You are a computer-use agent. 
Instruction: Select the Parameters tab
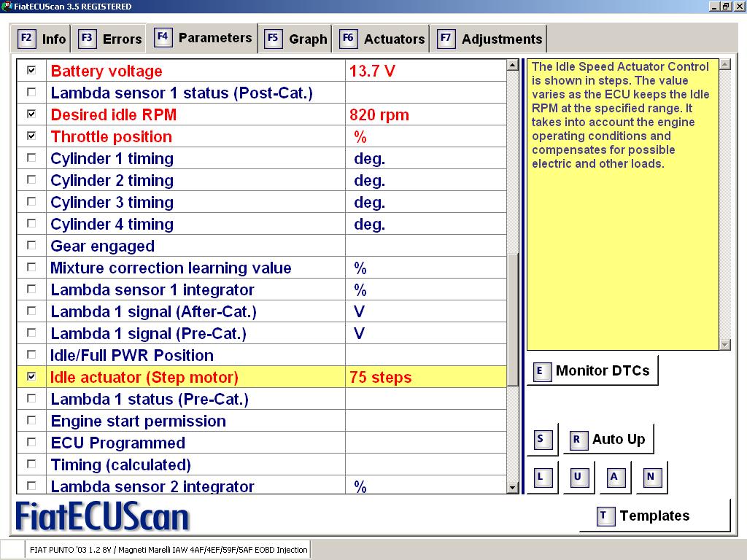tap(203, 38)
